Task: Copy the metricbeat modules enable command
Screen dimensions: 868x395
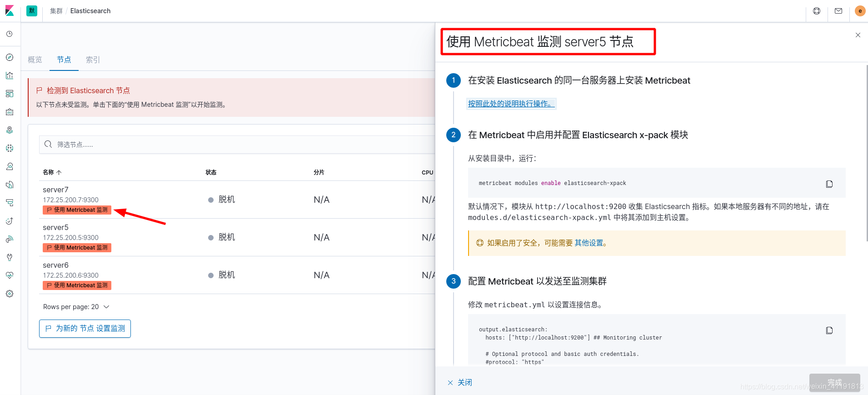Action: 829,184
